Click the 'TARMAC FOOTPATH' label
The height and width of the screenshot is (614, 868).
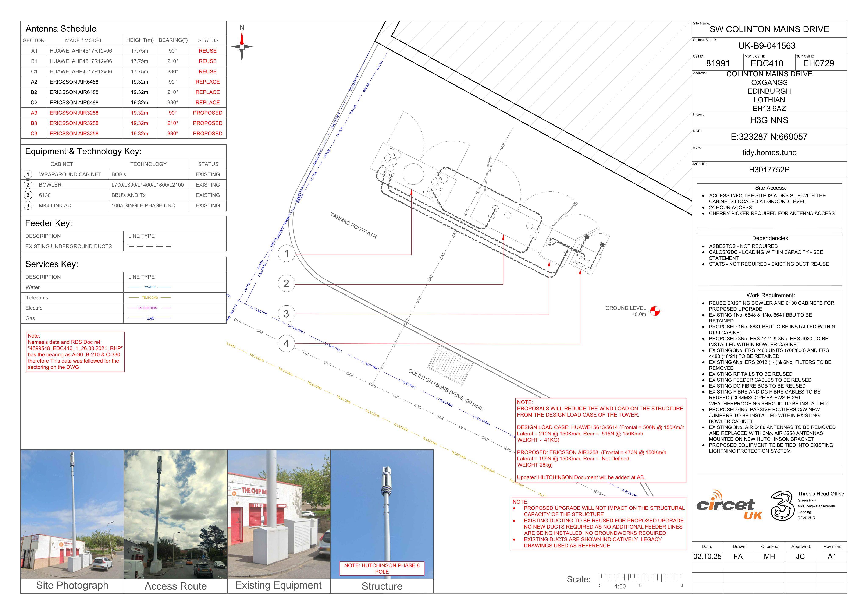353,225
